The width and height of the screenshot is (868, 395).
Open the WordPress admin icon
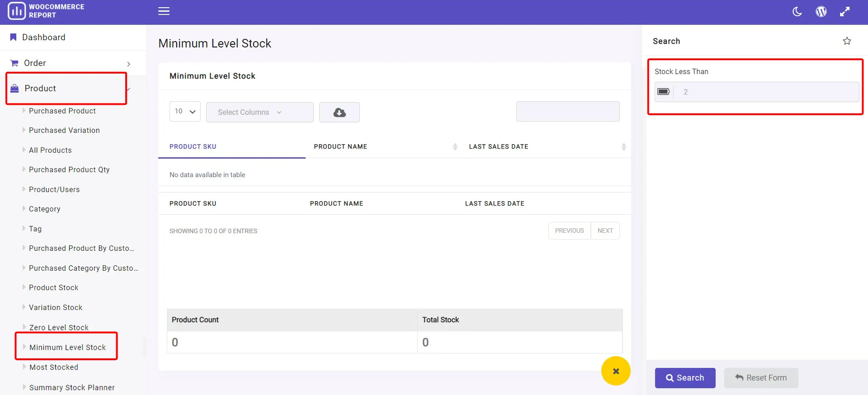point(821,12)
